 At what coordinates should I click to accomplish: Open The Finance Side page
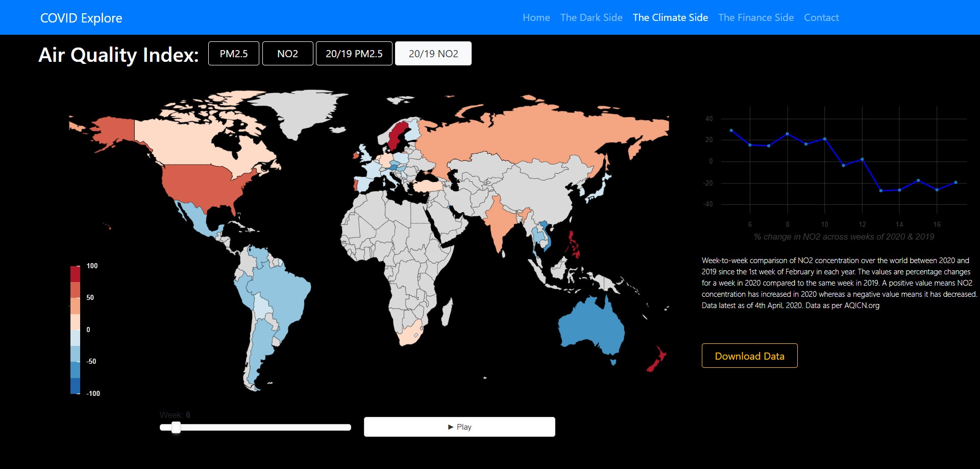[756, 17]
